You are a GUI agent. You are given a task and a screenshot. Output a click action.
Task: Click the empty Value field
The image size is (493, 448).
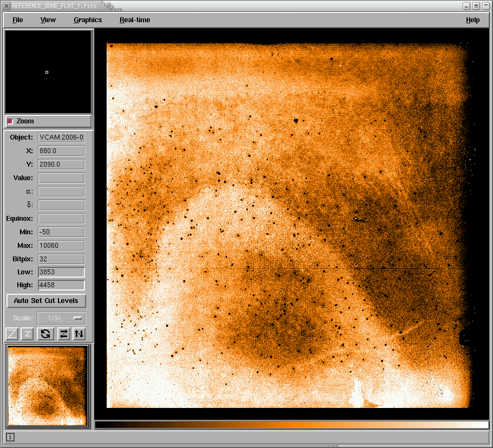coord(61,178)
